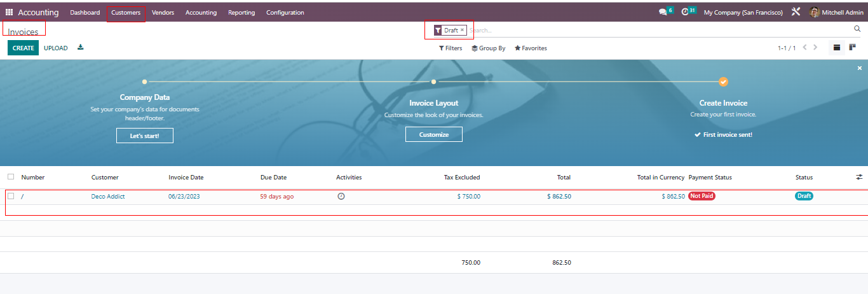Screen dimensions: 868x294
Task: Switch to list view
Action: point(837,48)
